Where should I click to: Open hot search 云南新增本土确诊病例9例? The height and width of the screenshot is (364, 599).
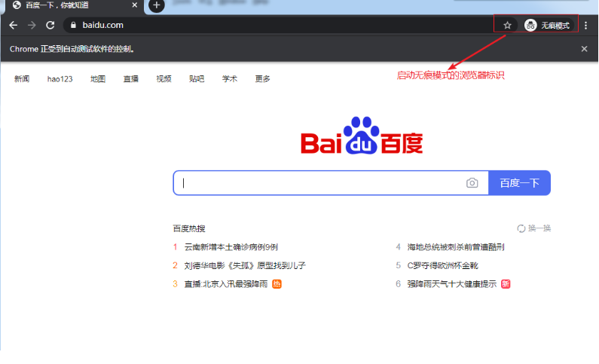[231, 247]
